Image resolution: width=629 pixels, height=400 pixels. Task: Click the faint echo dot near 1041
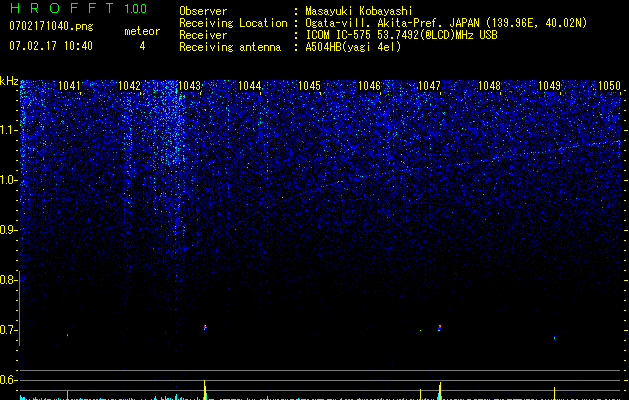pos(67,335)
